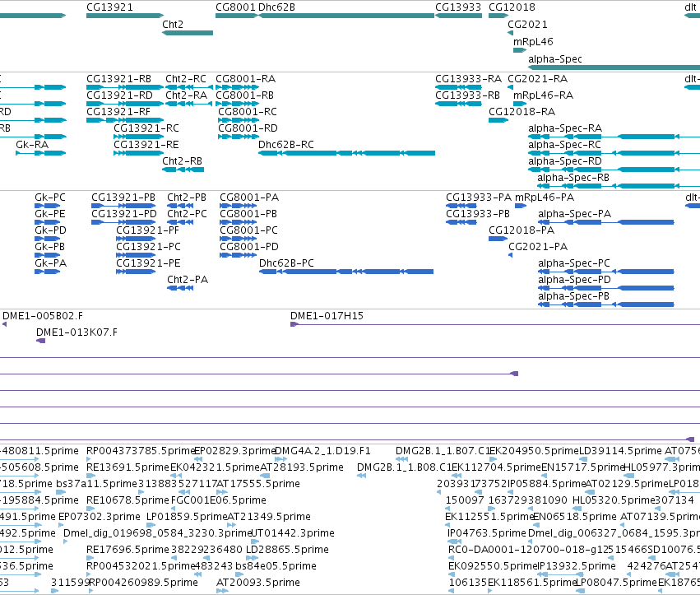Click the CG12018 gene label
The height and width of the screenshot is (595, 700).
coord(512,7)
